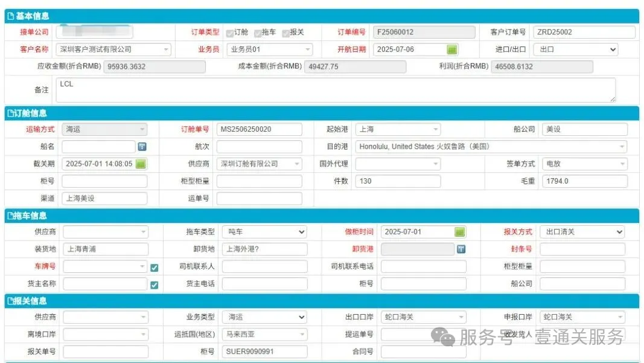This screenshot has width=644, height=363.
Task: Toggle the 报关 order type checkbox
Action: pyautogui.click(x=285, y=33)
